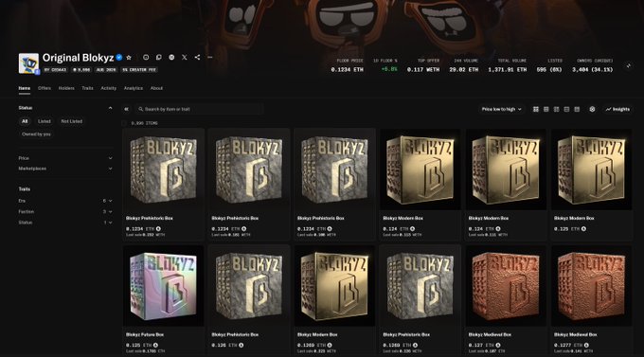
Task: Open the Discord chat icon link
Action: [x=158, y=58]
